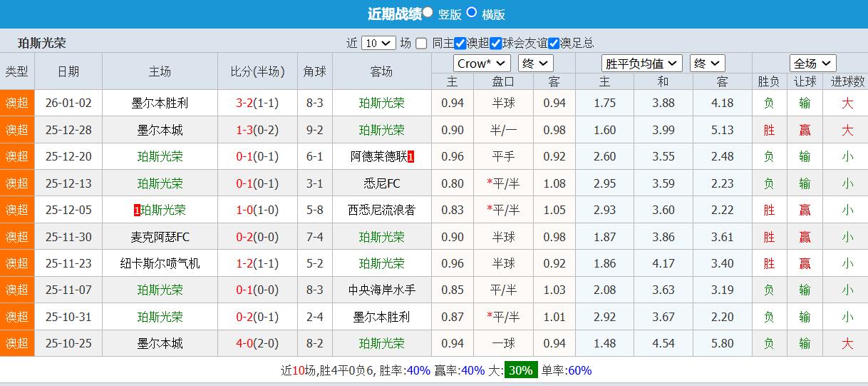
Task: Open the 近10场 match count dropdown
Action: [378, 43]
